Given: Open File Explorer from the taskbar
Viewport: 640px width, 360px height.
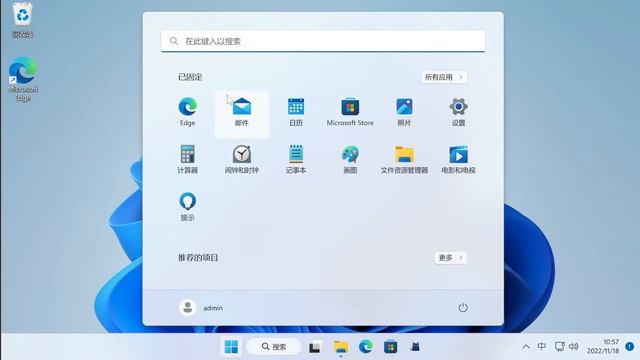Looking at the screenshot, I should click(x=340, y=347).
